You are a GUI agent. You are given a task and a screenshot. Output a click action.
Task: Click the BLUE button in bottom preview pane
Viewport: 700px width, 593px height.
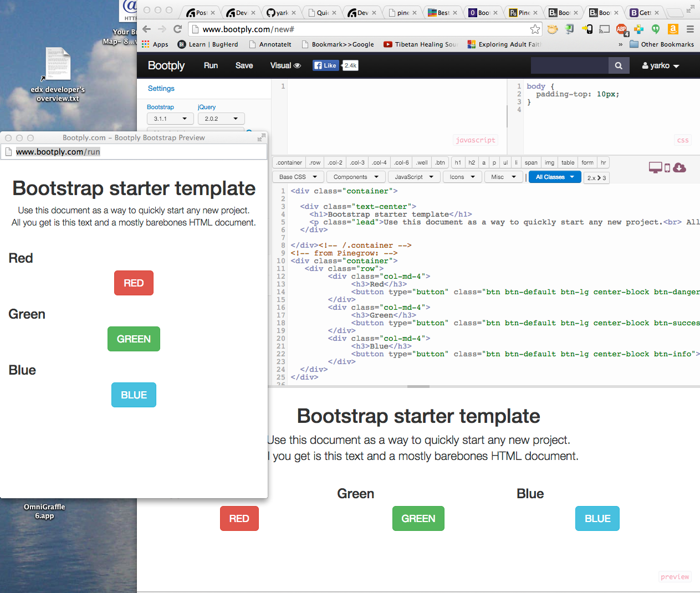597,519
